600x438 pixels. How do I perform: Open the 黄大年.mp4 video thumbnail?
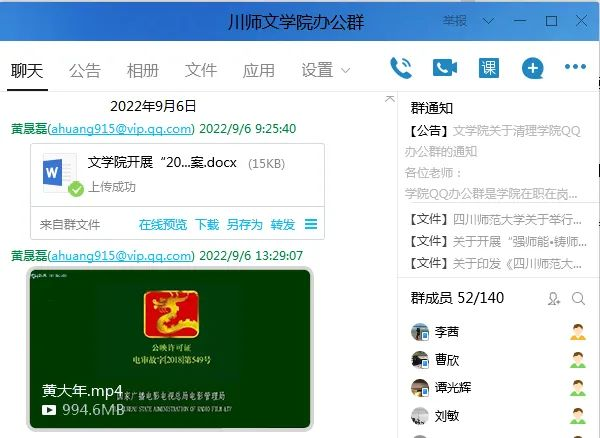point(170,348)
